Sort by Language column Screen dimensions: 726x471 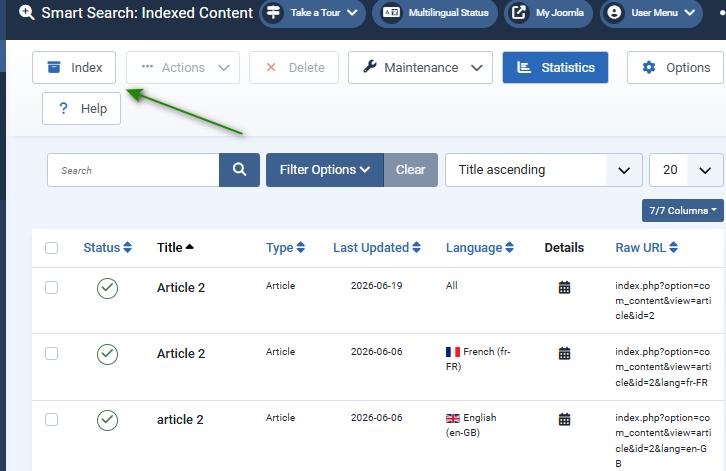tap(480, 248)
